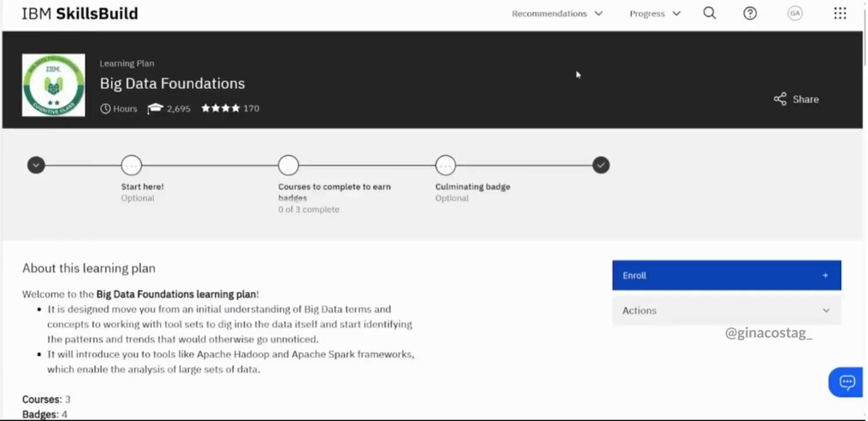Screen dimensions: 868x421
Task: Open the Actions dropdown
Action: point(726,310)
